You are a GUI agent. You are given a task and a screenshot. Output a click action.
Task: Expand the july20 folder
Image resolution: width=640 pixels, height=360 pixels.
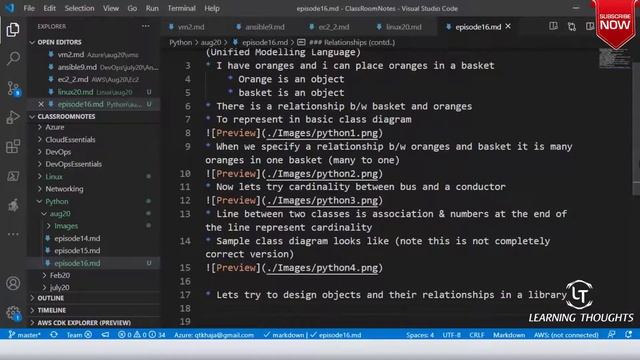coord(60,287)
